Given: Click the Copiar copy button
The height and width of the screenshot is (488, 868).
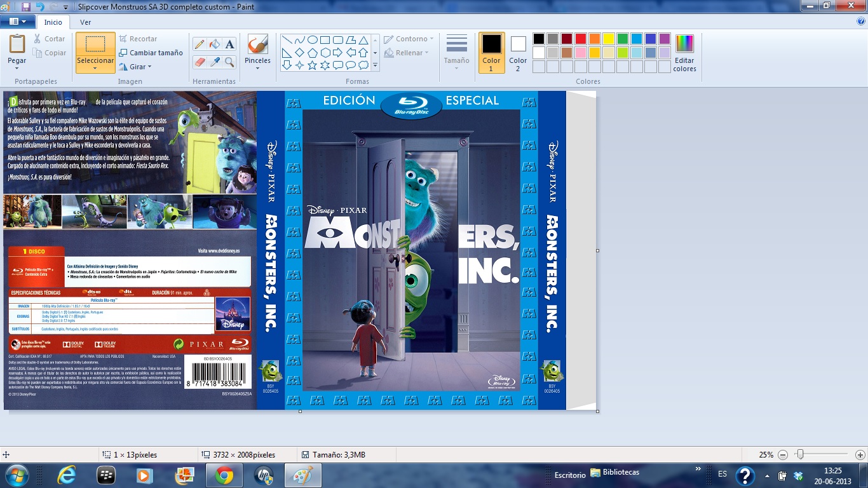Looking at the screenshot, I should (x=50, y=53).
